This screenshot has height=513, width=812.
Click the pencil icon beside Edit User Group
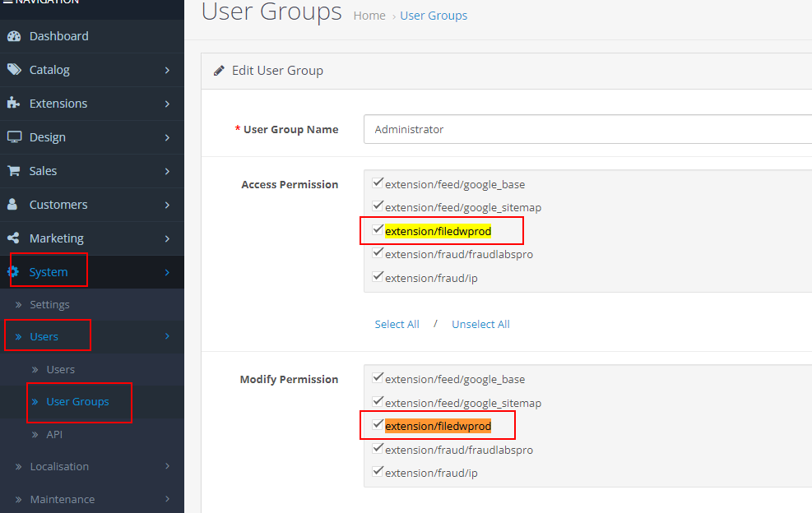218,70
